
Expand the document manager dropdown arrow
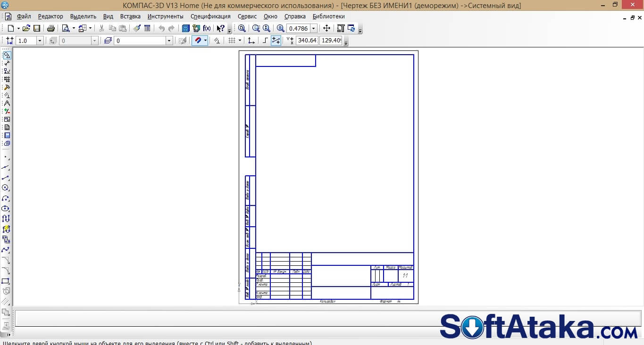click(90, 28)
